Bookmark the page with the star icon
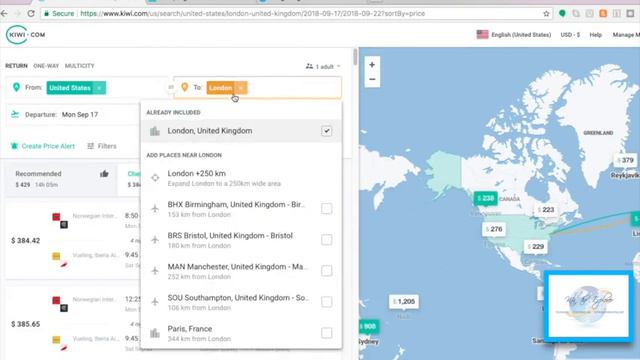The width and height of the screenshot is (640, 360). (x=547, y=13)
